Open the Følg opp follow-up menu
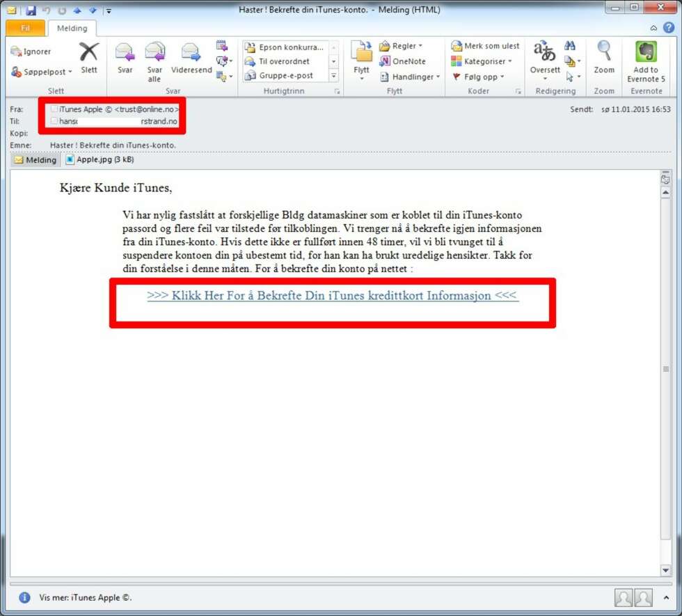The width and height of the screenshot is (682, 616). click(x=478, y=77)
